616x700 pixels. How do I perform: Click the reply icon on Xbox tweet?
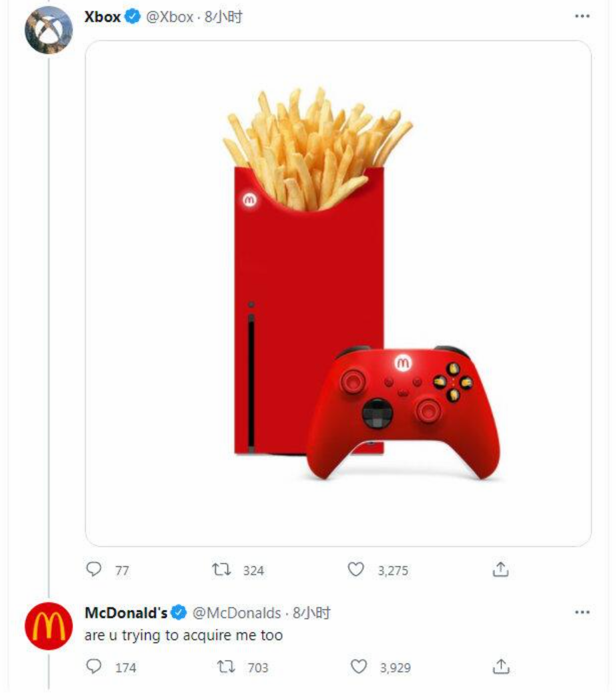94,569
